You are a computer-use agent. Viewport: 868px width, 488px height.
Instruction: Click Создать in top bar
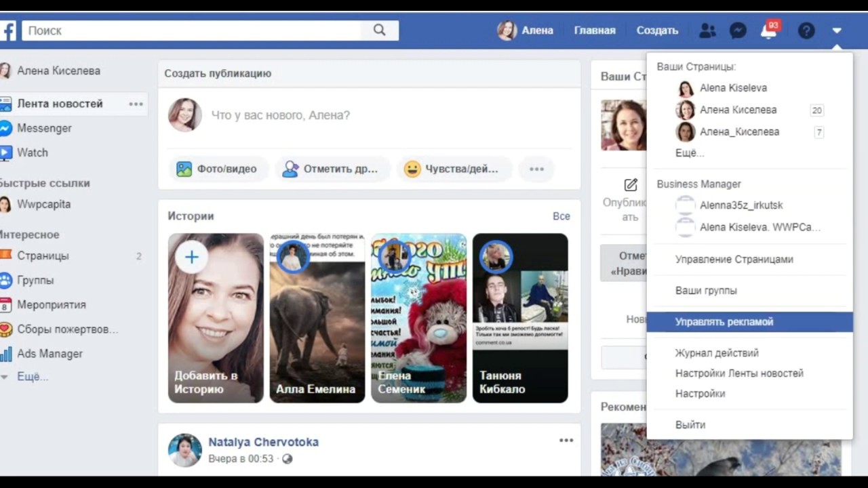[x=657, y=30]
